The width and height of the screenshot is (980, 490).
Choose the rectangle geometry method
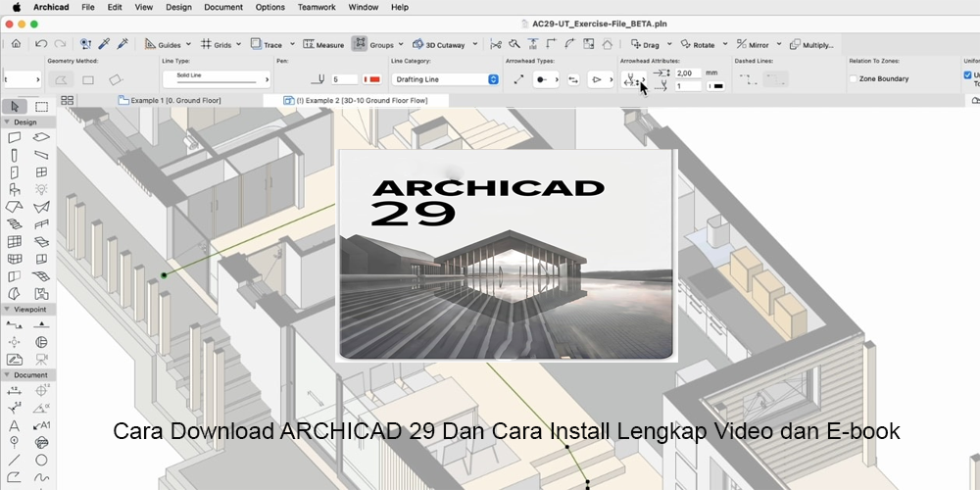pyautogui.click(x=88, y=80)
